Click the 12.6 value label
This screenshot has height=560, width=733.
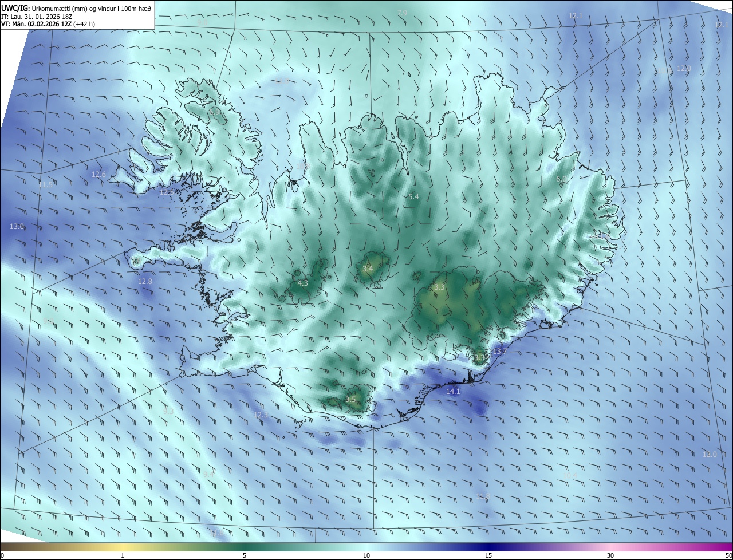[x=99, y=174]
